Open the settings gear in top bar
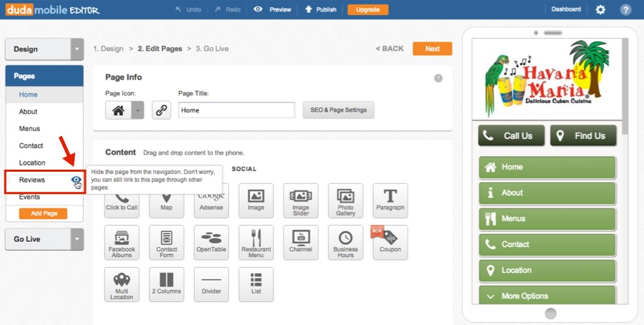The width and height of the screenshot is (644, 325). click(600, 9)
